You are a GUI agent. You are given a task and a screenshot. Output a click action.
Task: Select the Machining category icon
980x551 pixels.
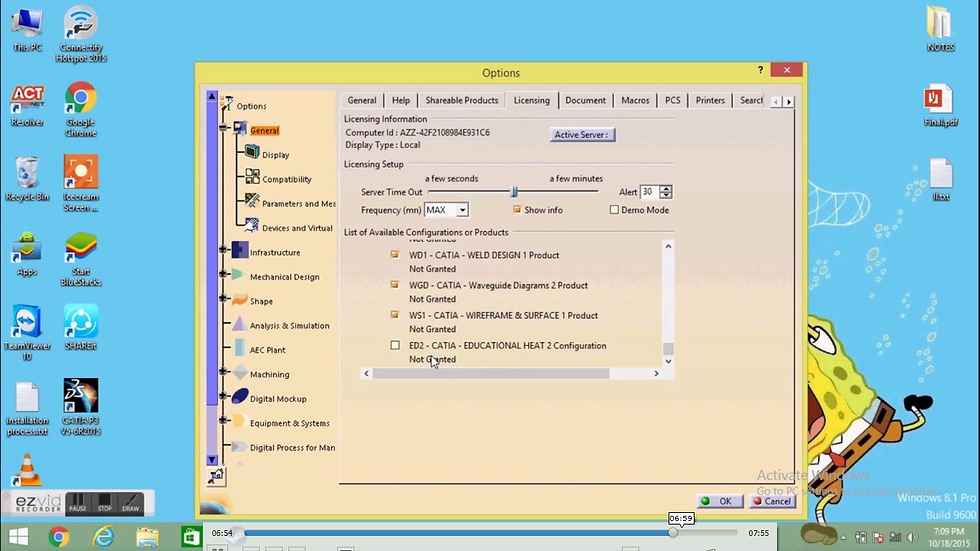pos(239,372)
